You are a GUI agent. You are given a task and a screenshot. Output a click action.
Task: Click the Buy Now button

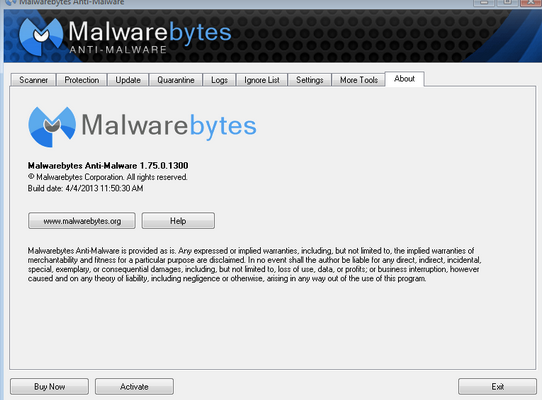click(49, 387)
